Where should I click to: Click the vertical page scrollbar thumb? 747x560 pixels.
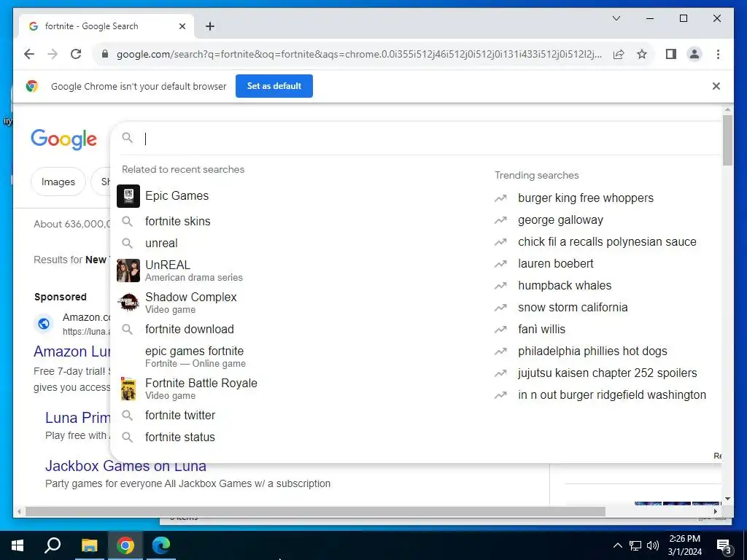[x=727, y=140]
